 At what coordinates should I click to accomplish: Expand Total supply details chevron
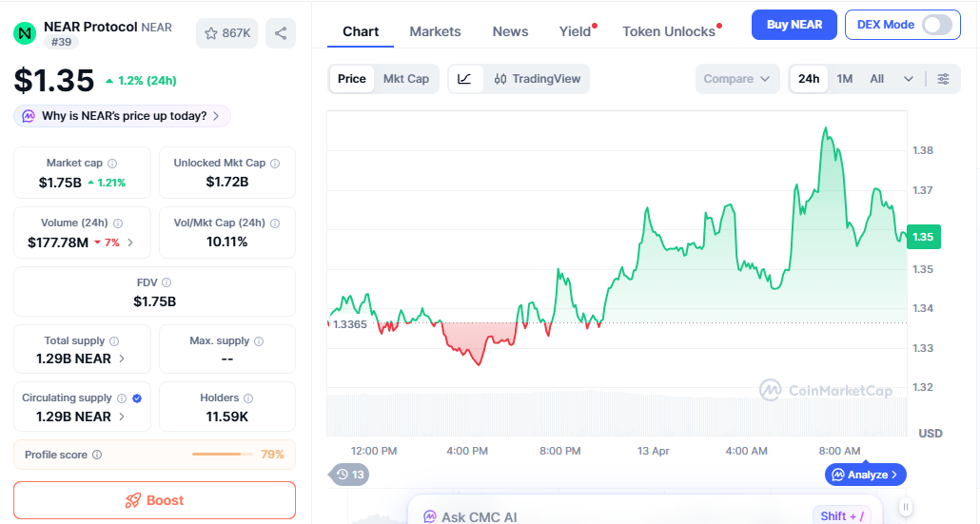click(122, 359)
